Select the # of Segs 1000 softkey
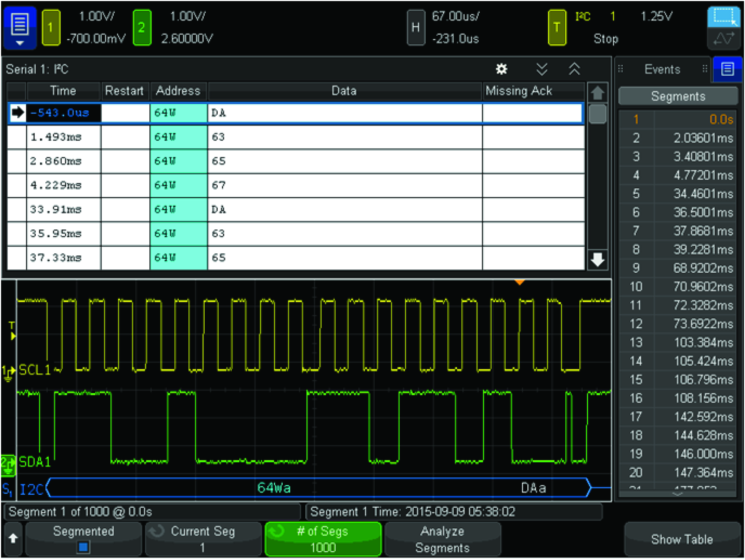Viewport: 745px width, 560px height. [323, 539]
